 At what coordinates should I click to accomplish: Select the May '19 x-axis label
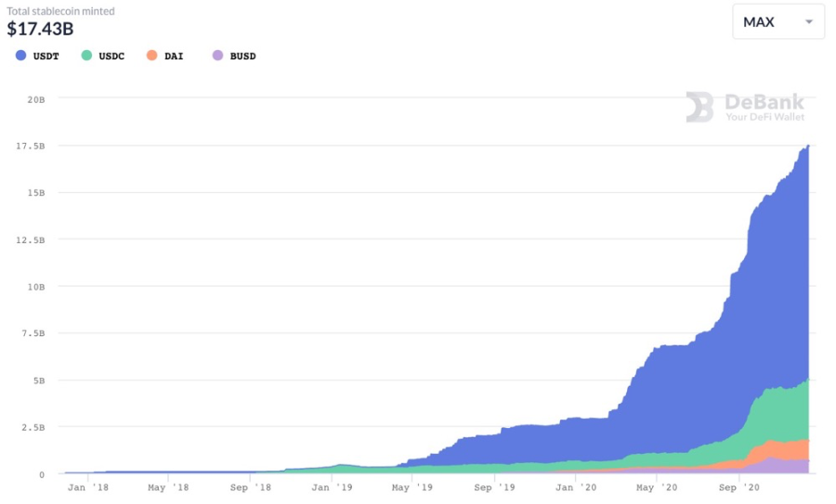click(411, 486)
